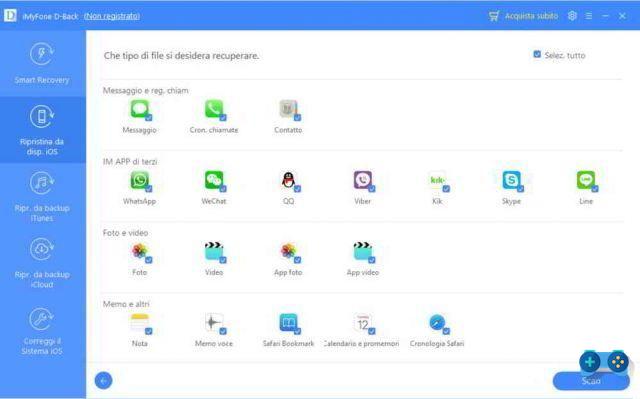Uncheck the Foto checkbox badge
The image size is (640, 399).
(x=149, y=259)
